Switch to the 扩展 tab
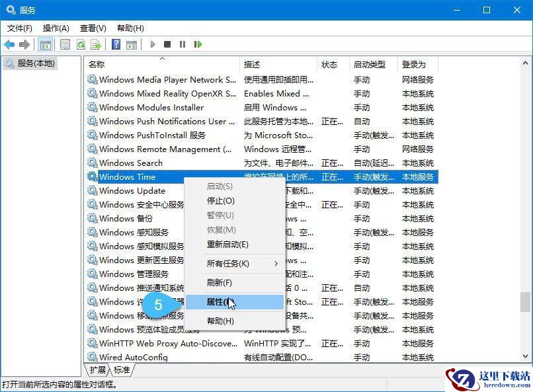 coord(97,370)
